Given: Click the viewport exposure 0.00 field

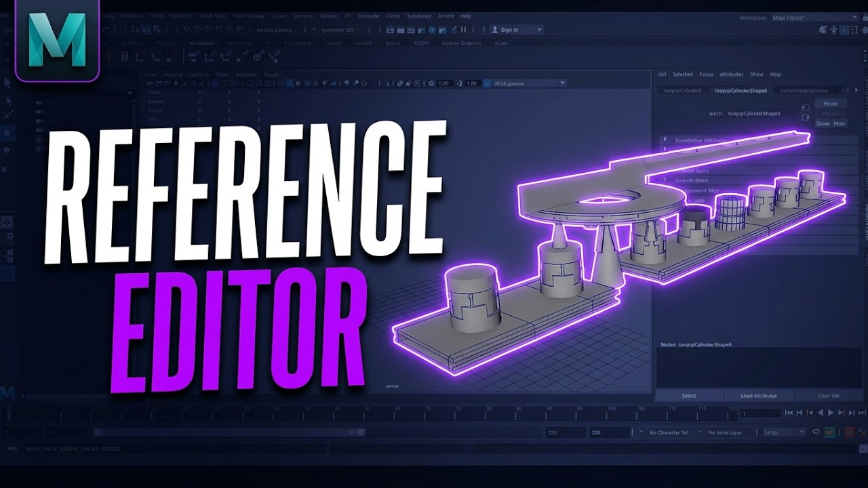Looking at the screenshot, I should pos(444,83).
